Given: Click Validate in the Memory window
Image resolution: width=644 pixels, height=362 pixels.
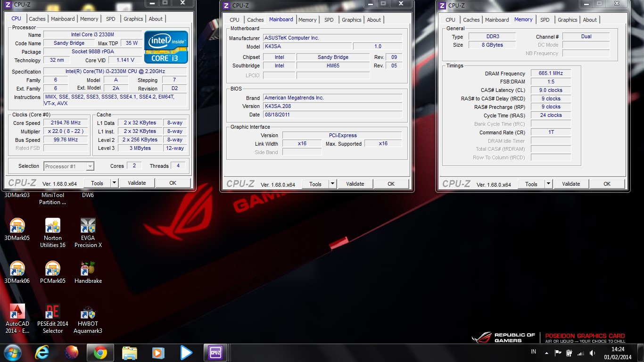Looking at the screenshot, I should click(x=571, y=184).
